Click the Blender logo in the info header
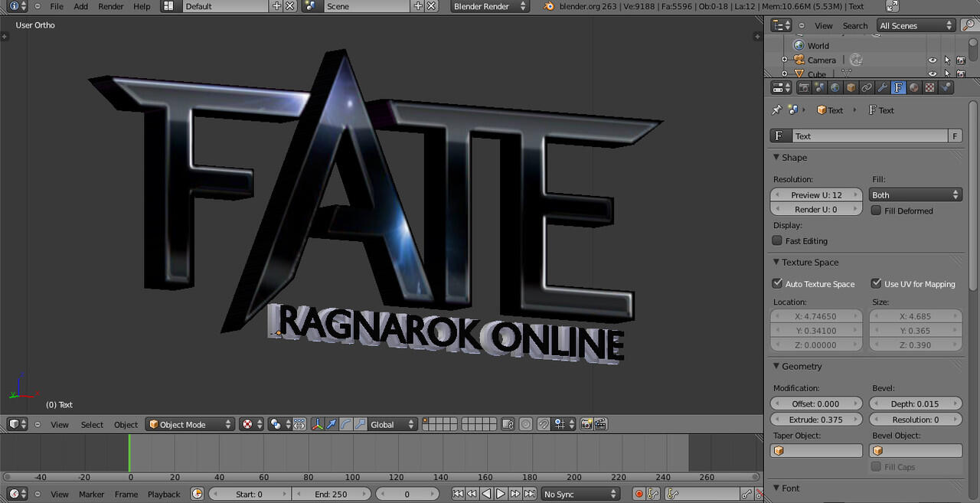The height and width of the screenshot is (503, 980). tap(548, 6)
